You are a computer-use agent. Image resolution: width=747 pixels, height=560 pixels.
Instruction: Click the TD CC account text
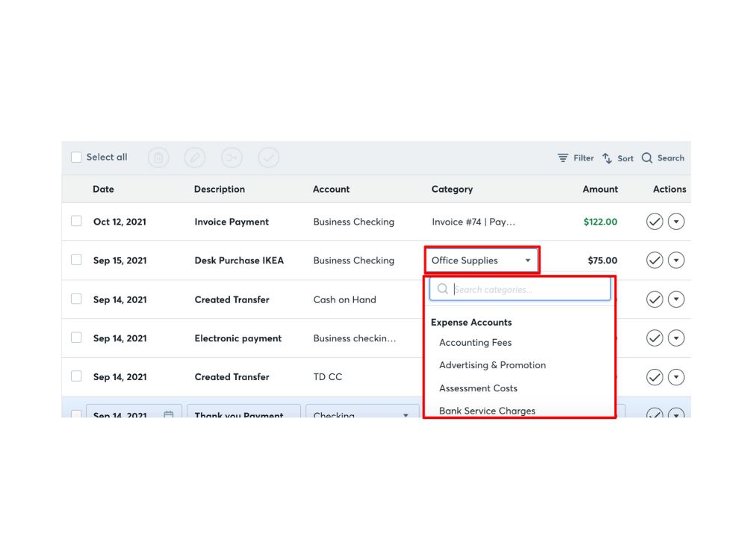[328, 376]
